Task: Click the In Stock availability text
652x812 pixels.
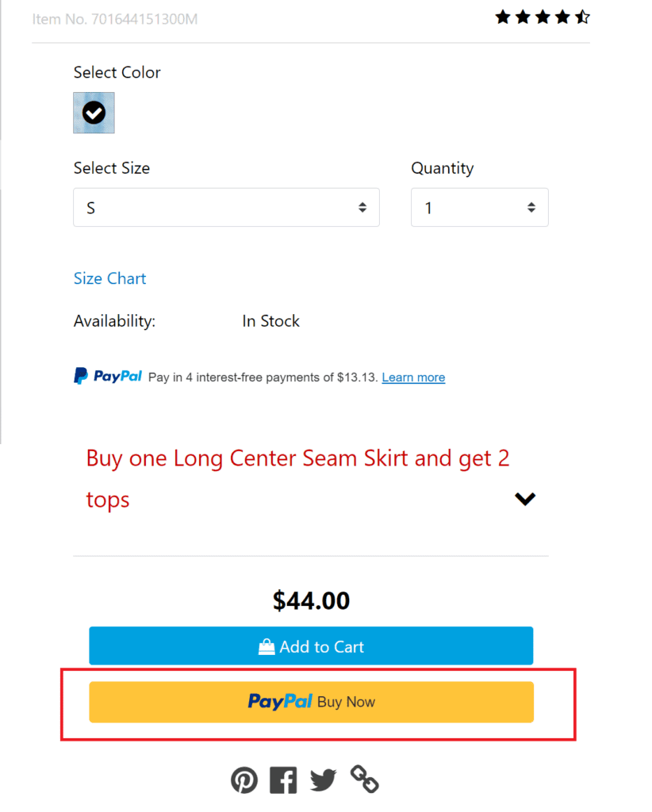Action: pos(270,321)
